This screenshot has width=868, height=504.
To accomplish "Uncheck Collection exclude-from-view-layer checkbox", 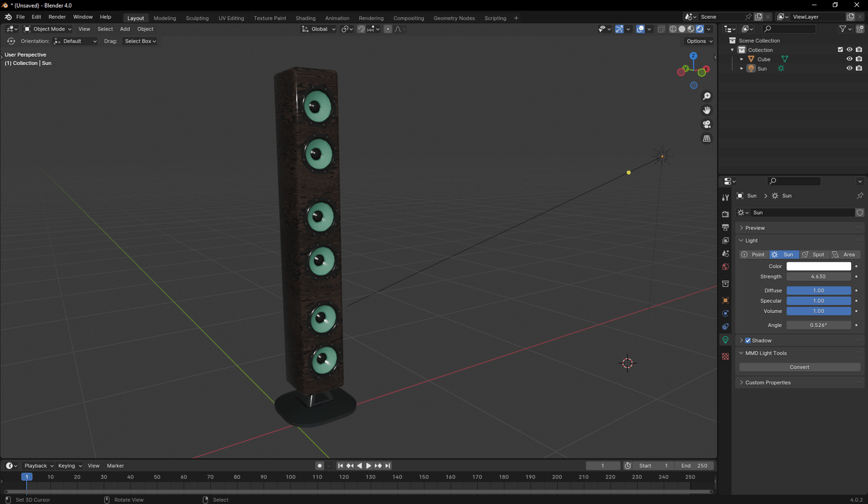I will (x=840, y=50).
